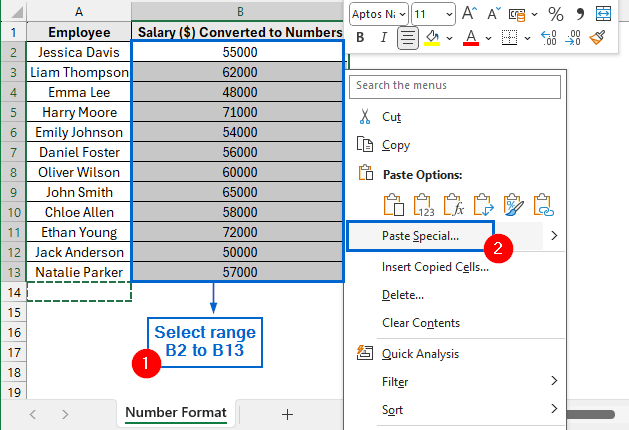This screenshot has width=629, height=430.
Task: Select column A header
Action: (79, 12)
